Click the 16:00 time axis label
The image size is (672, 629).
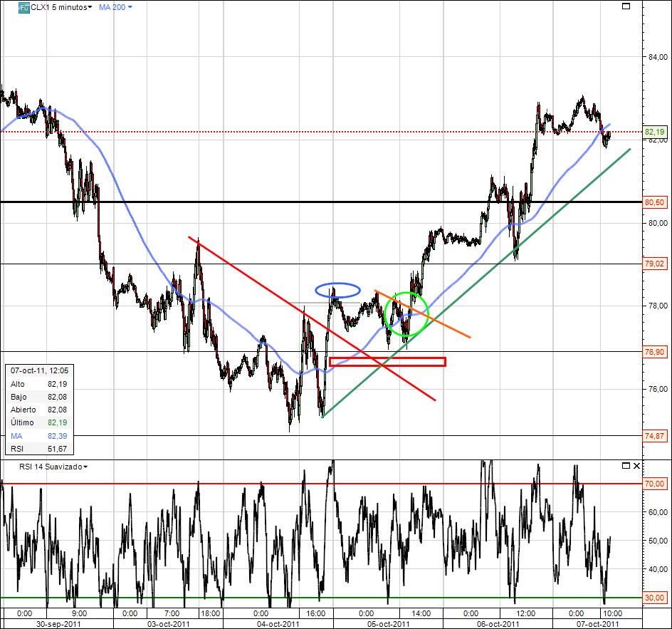[x=316, y=613]
